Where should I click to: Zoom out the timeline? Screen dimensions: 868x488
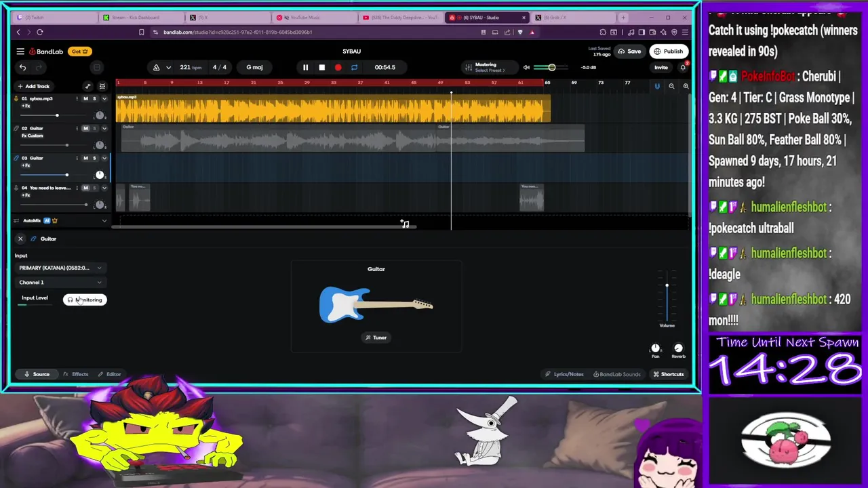pyautogui.click(x=671, y=86)
